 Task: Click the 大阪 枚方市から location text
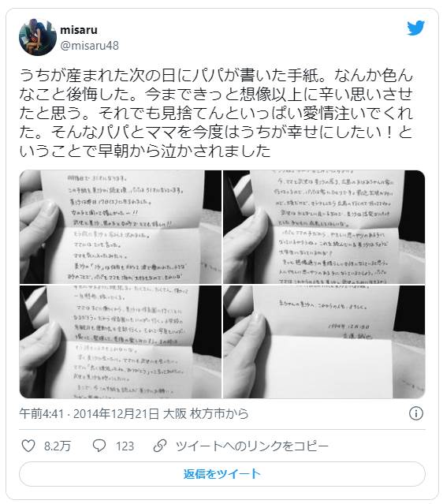point(206,413)
